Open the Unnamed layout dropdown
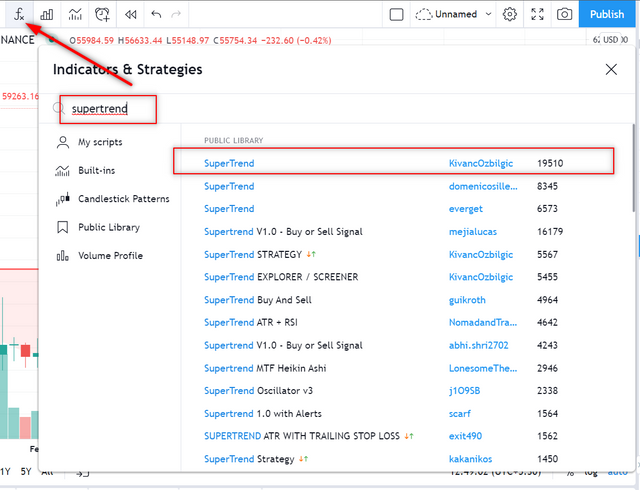This screenshot has width=640, height=490. [453, 15]
